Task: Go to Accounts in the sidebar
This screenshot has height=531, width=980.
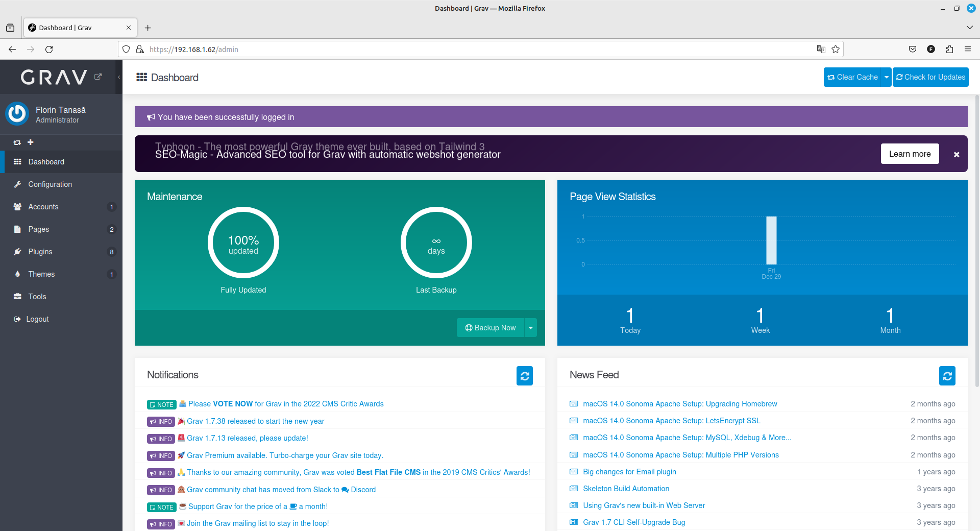Action: 61,207
